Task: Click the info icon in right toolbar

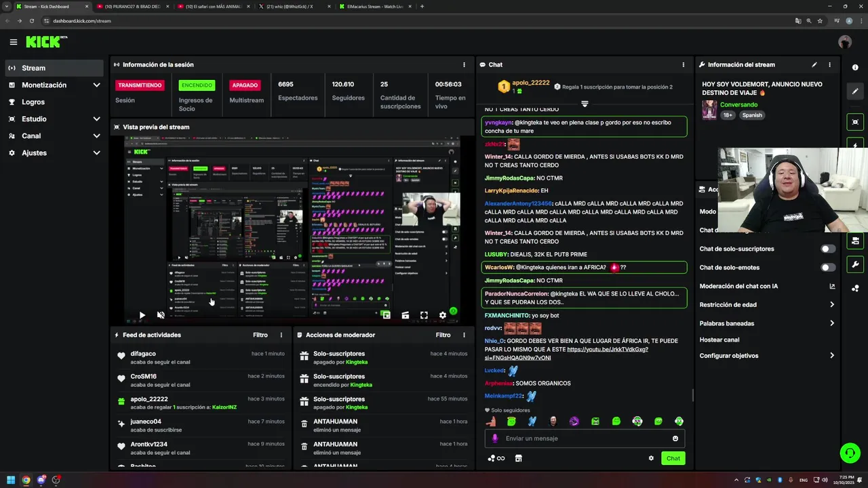Action: coord(855,67)
